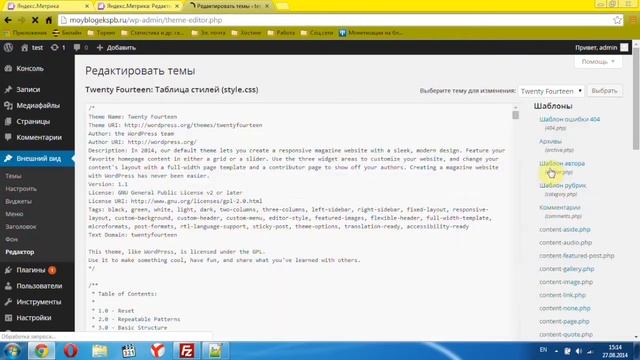Open FileZilla from the taskbar
The width and height of the screenshot is (640, 360).
coord(187,351)
